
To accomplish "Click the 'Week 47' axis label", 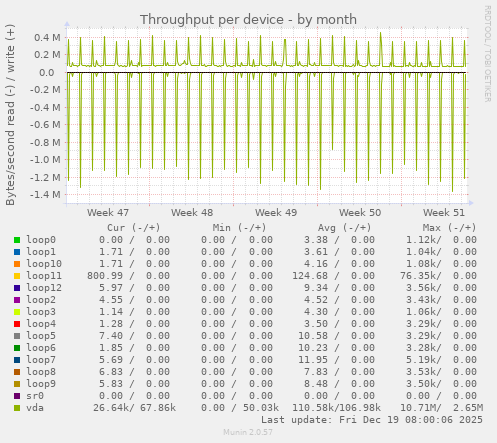I will tap(108, 212).
